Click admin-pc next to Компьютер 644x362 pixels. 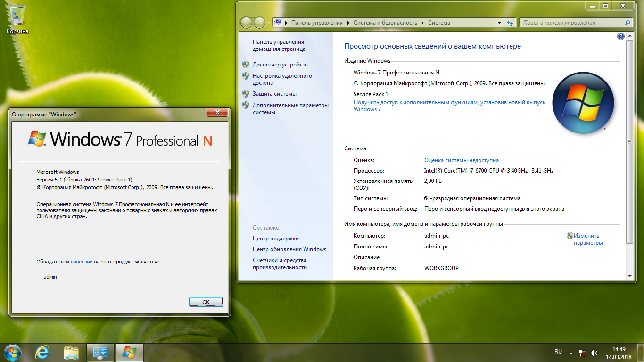click(x=437, y=236)
